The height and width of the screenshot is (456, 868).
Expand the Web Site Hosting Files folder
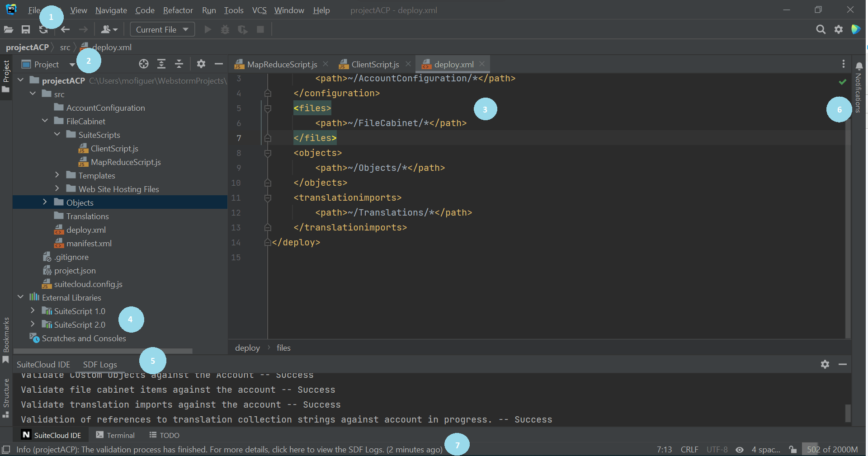point(57,188)
